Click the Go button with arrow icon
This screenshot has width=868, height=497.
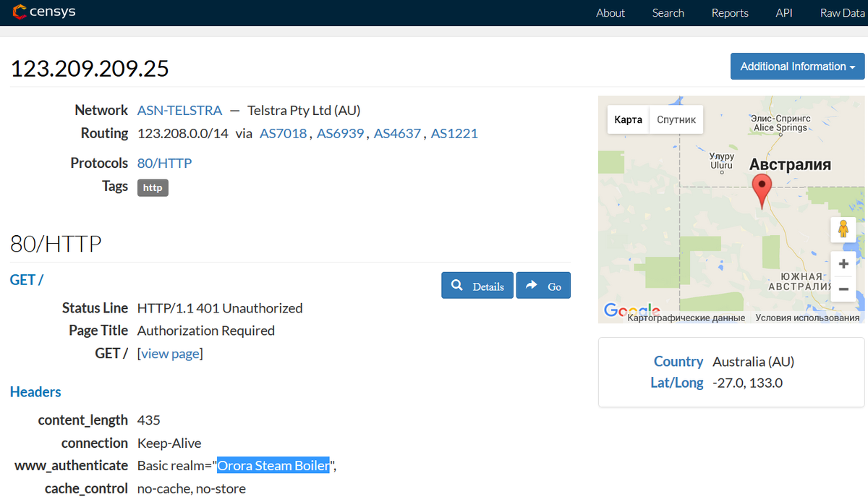(543, 286)
